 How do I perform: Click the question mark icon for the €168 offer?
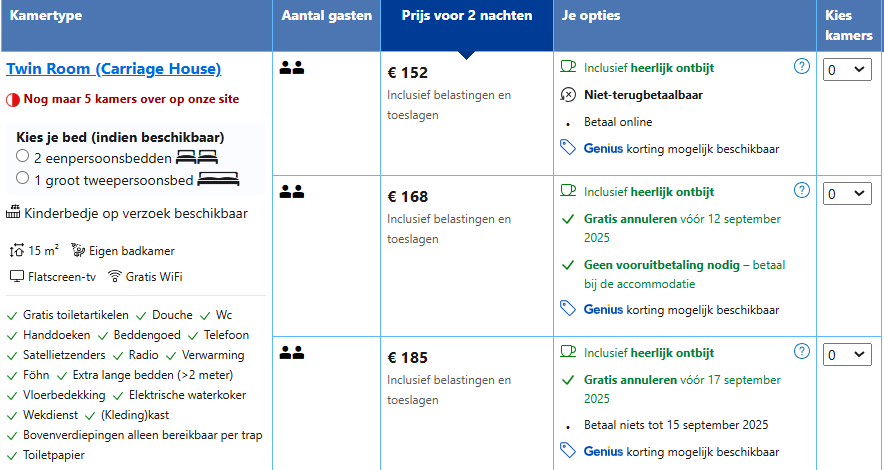[802, 190]
